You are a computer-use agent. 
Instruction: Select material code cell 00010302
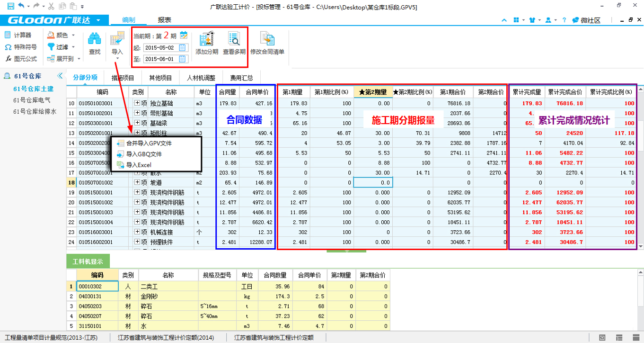point(97,286)
